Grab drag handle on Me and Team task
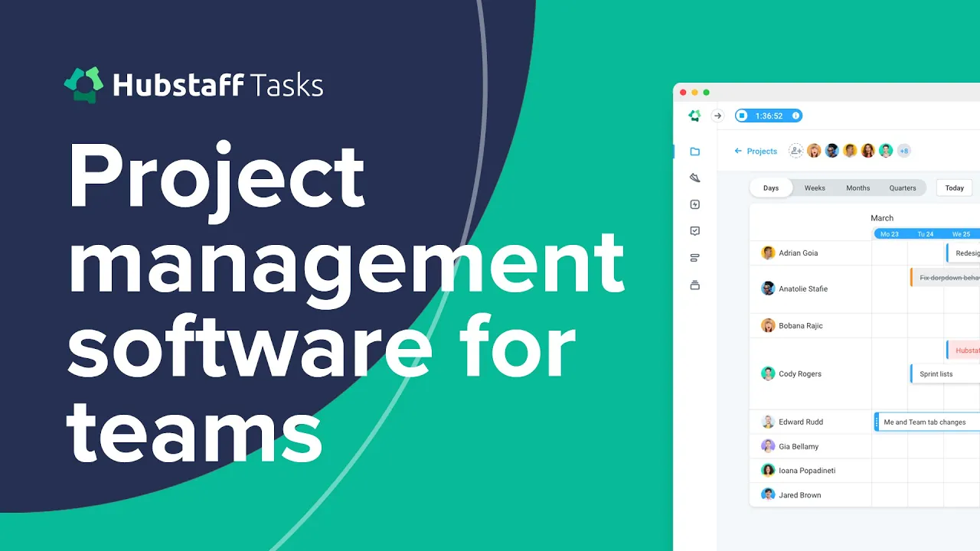Screen dimensions: 980x551 click(877, 422)
